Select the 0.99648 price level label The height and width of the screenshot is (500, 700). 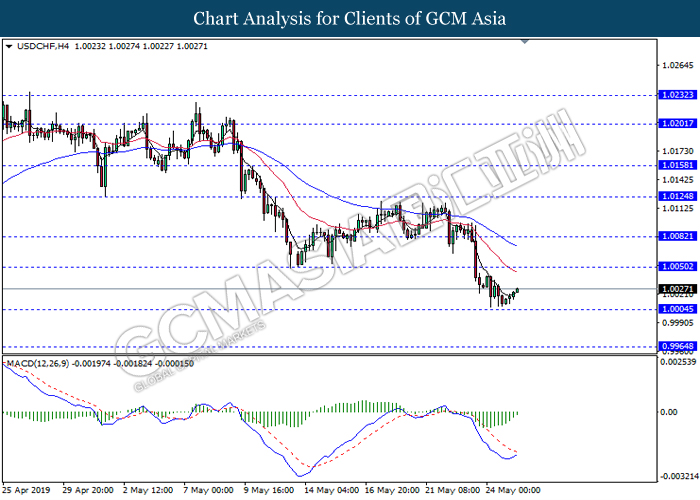[678, 346]
